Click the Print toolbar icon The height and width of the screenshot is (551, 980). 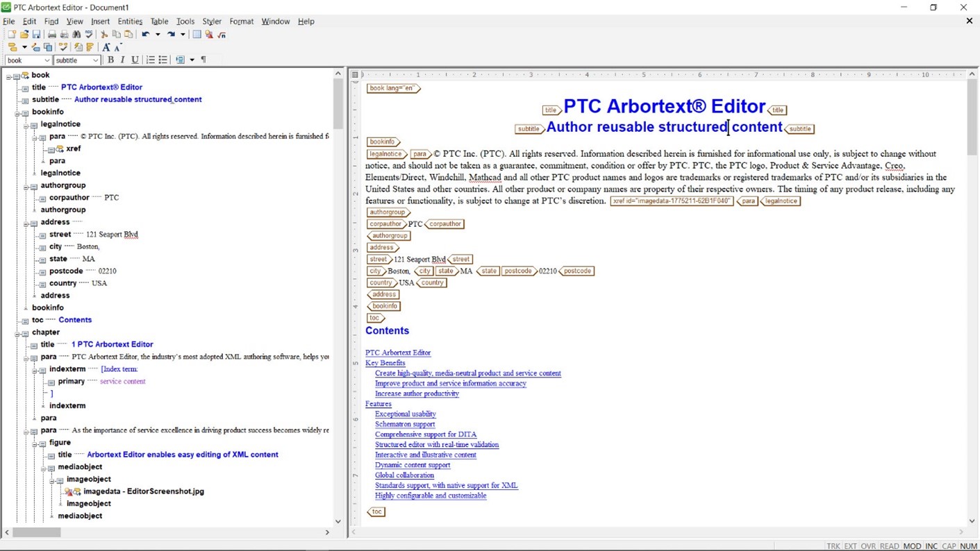(x=52, y=35)
